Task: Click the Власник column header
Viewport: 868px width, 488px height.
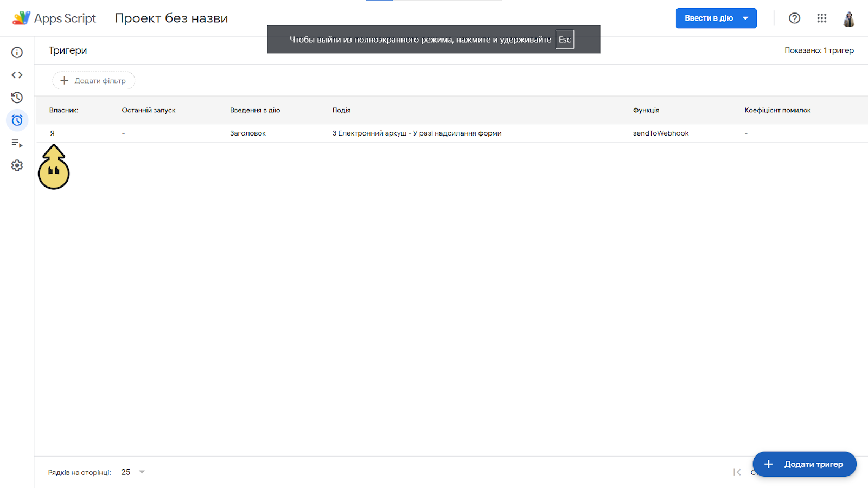Action: [x=63, y=110]
